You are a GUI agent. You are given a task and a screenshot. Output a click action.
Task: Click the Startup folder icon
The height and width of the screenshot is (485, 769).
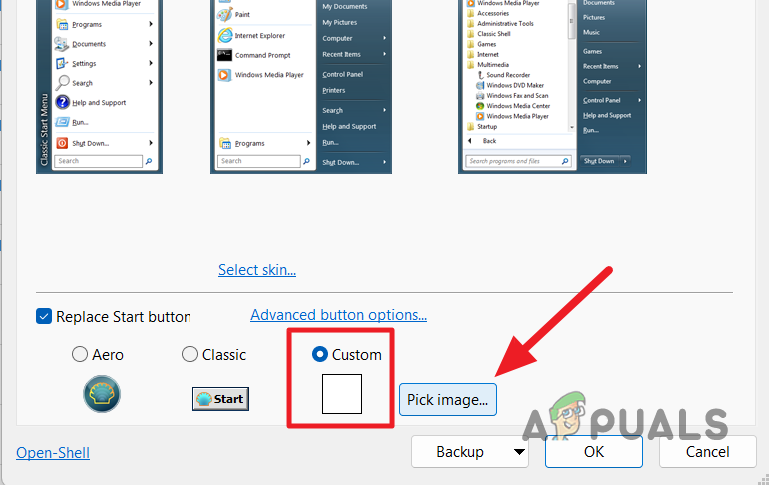pos(471,127)
